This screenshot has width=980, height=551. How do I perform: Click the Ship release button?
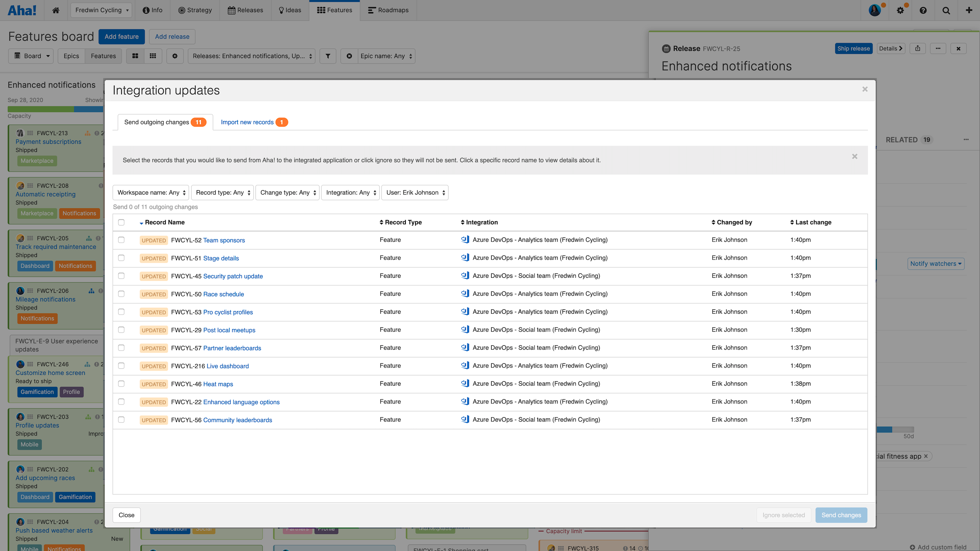(x=854, y=48)
